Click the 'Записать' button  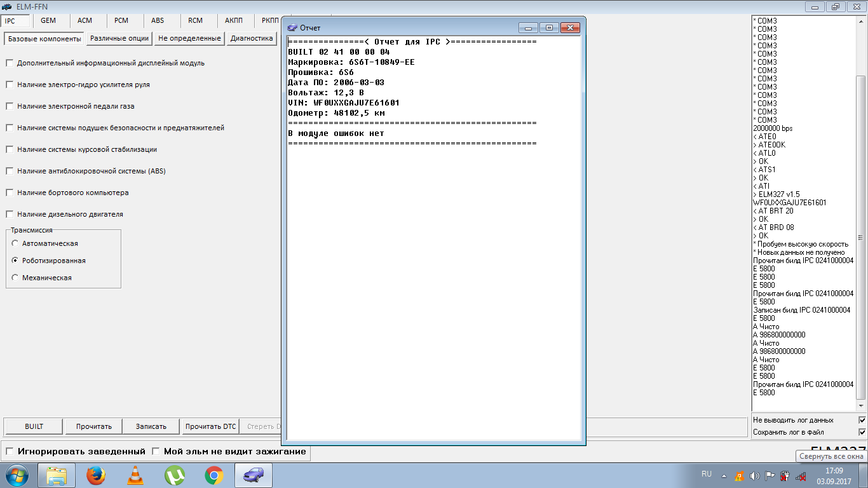tap(151, 426)
